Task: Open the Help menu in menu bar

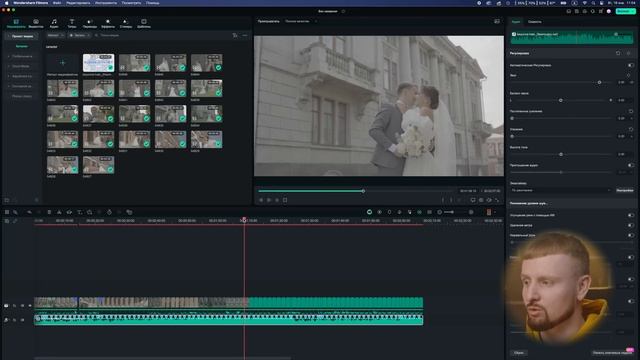Action: [x=153, y=3]
